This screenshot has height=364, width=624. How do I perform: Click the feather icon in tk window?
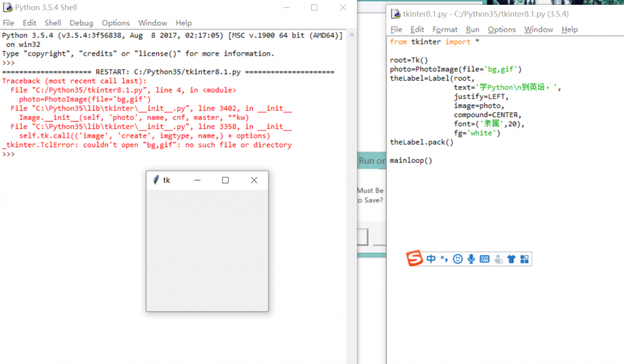tap(156, 180)
